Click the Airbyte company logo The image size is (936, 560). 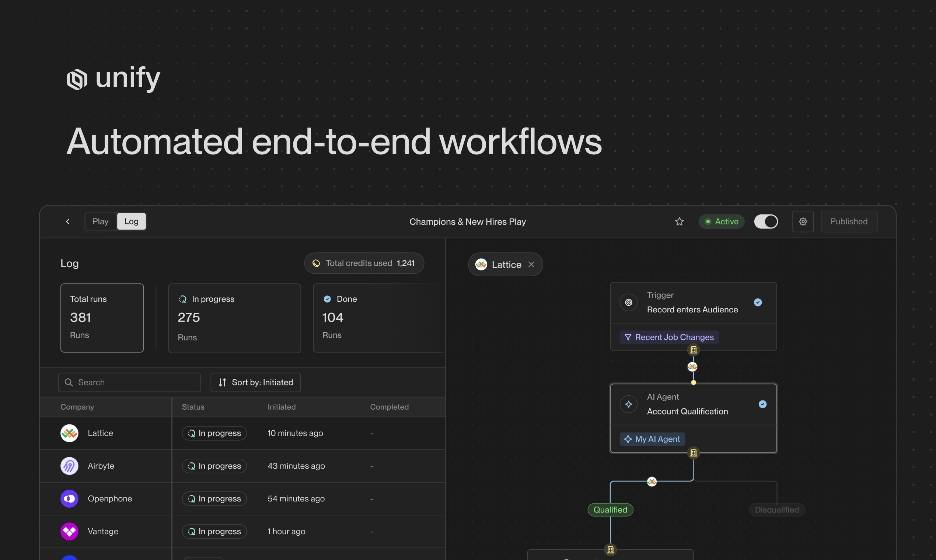[x=69, y=466]
